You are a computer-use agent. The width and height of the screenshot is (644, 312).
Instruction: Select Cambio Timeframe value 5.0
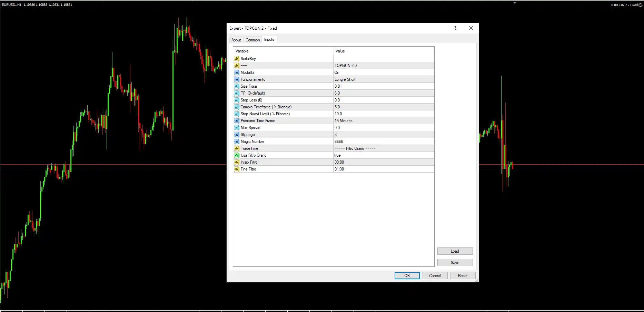(384, 107)
